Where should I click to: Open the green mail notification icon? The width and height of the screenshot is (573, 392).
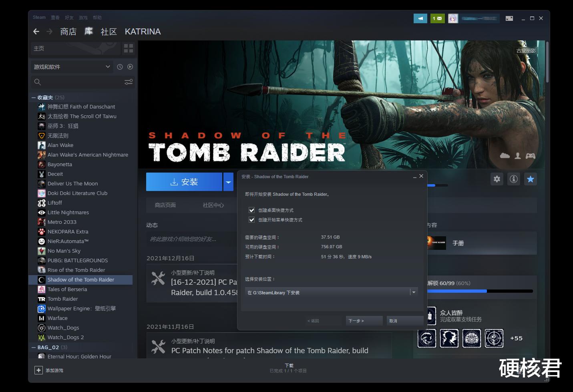coord(437,18)
